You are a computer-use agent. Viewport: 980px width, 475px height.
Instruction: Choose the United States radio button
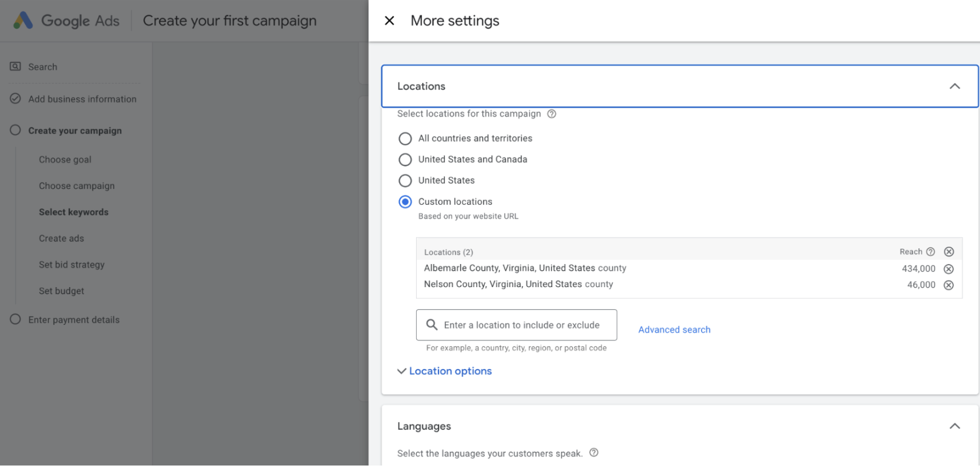[x=405, y=181]
